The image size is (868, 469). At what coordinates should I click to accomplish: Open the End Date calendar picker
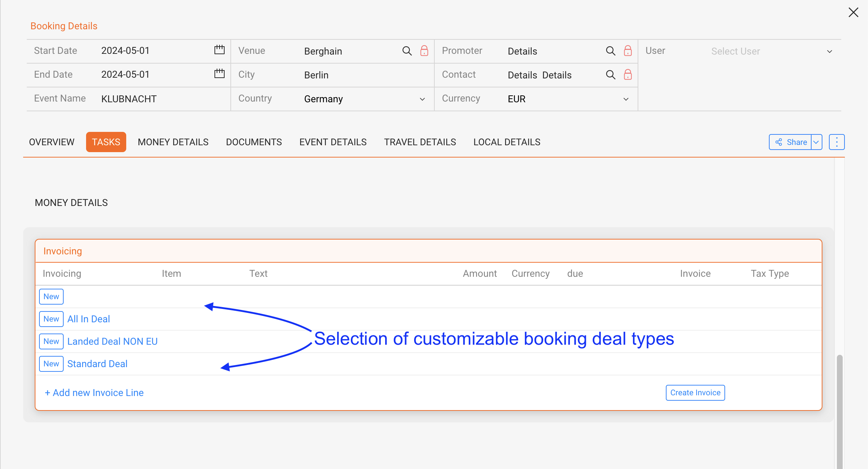[x=219, y=74]
